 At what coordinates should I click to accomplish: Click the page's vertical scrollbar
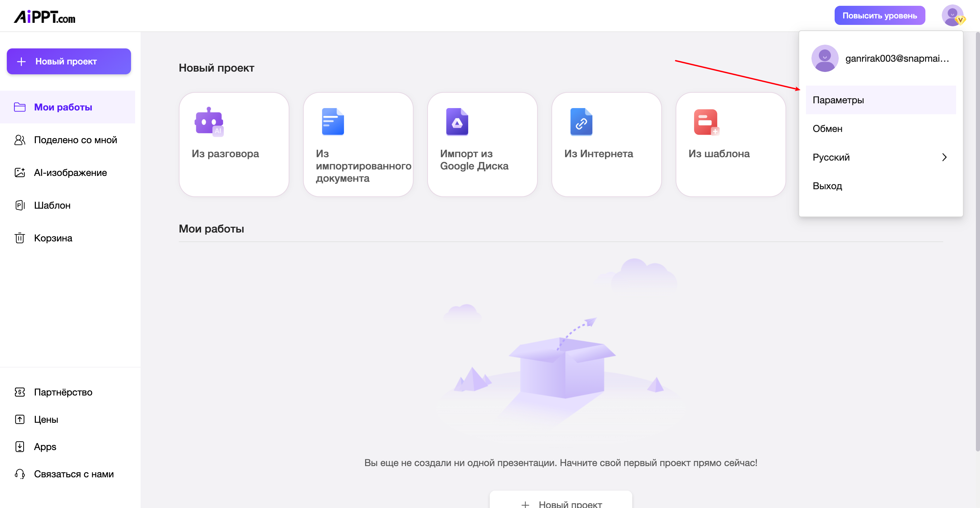click(x=977, y=243)
